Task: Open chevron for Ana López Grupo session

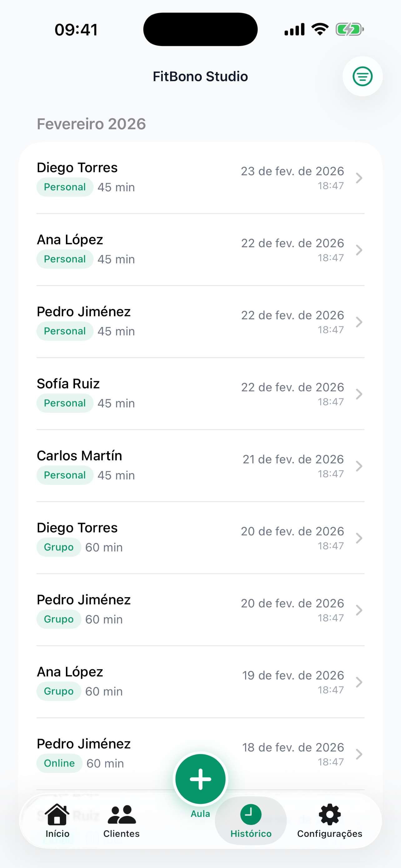Action: point(359,682)
